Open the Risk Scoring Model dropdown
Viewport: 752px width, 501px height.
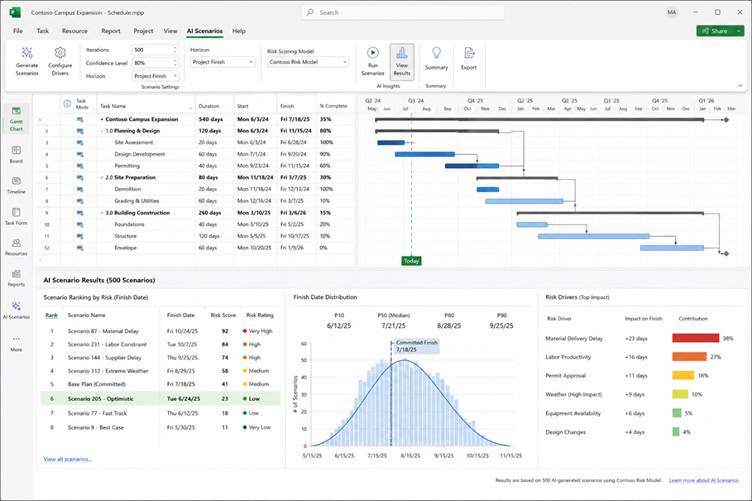[308, 62]
